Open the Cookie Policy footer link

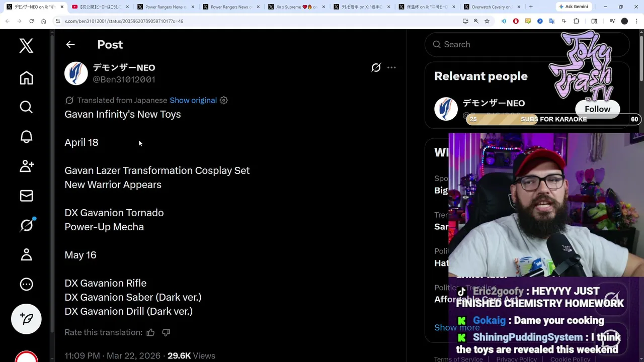[570, 359]
